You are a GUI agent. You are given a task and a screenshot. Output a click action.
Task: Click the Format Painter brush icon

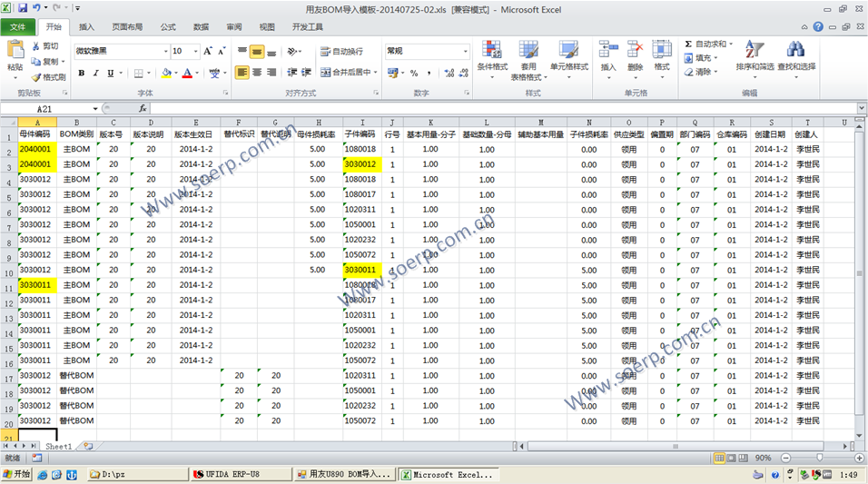[36, 77]
